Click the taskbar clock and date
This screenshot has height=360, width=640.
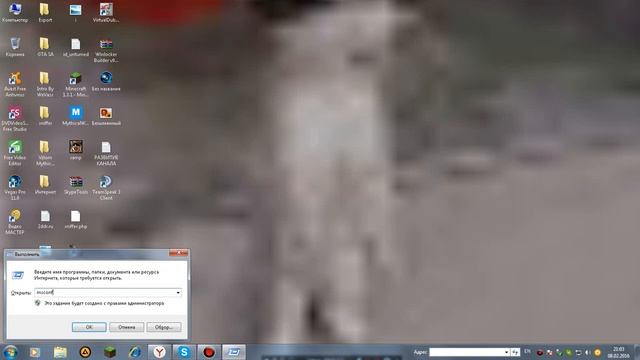tap(618, 352)
